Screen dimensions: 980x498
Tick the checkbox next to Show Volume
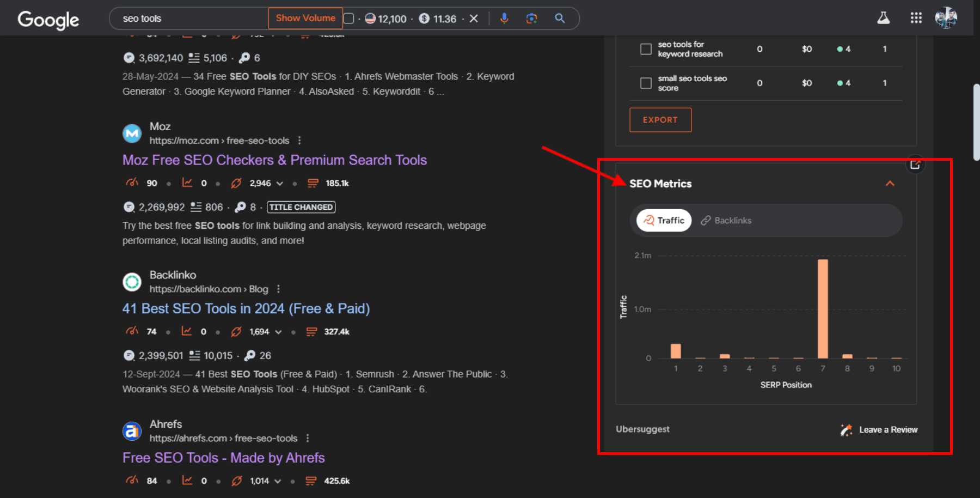[x=349, y=19]
